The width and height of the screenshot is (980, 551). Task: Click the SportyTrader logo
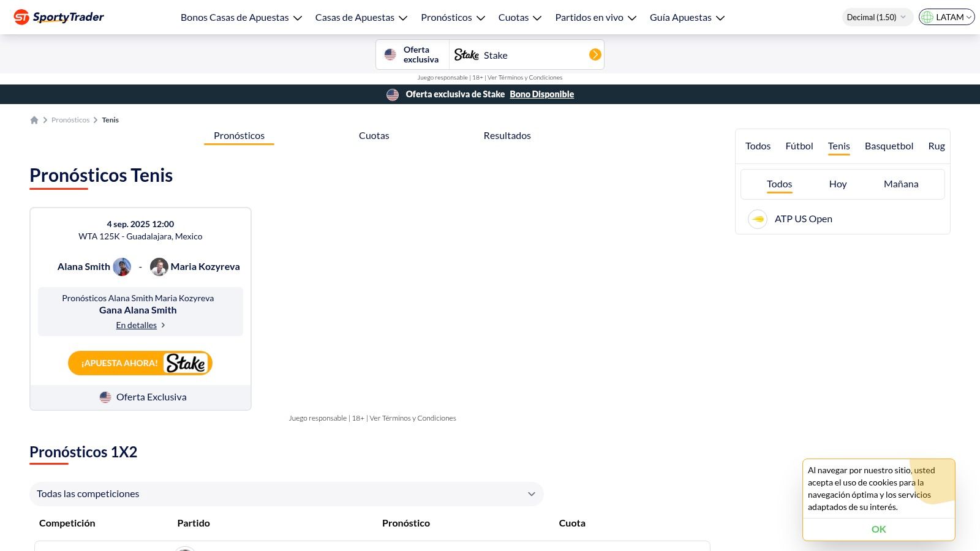coord(59,17)
